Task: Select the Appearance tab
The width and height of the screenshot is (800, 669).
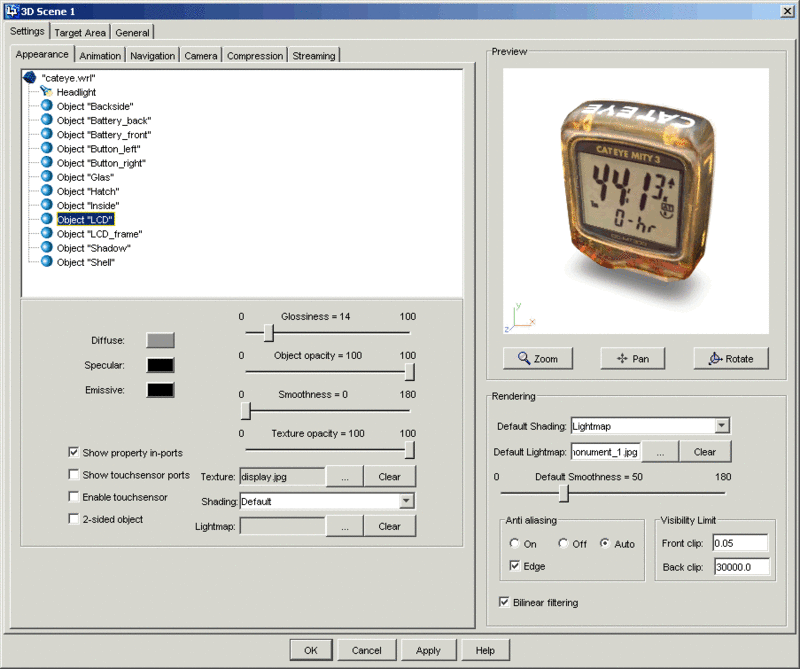Action: coord(42,54)
